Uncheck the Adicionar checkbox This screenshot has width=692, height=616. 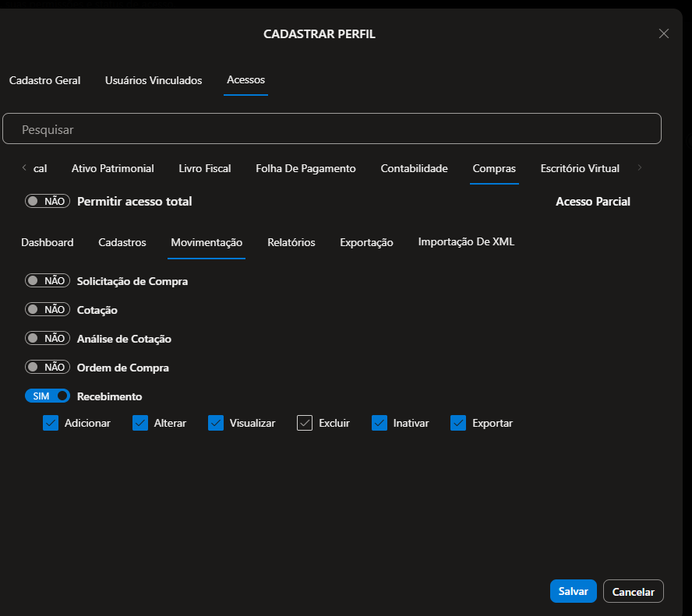point(51,423)
